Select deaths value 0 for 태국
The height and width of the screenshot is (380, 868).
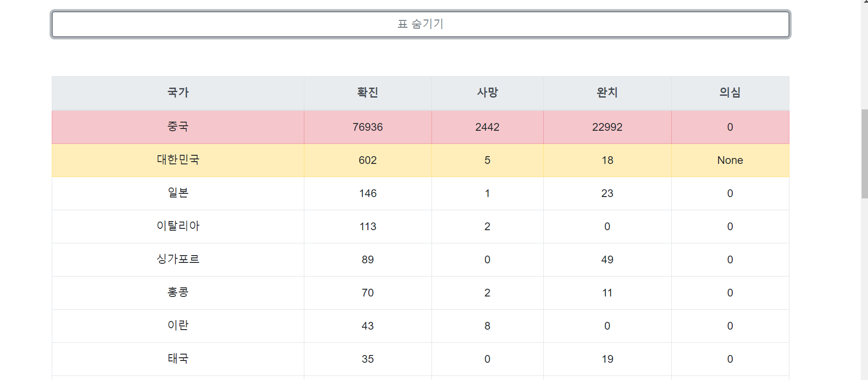click(487, 359)
